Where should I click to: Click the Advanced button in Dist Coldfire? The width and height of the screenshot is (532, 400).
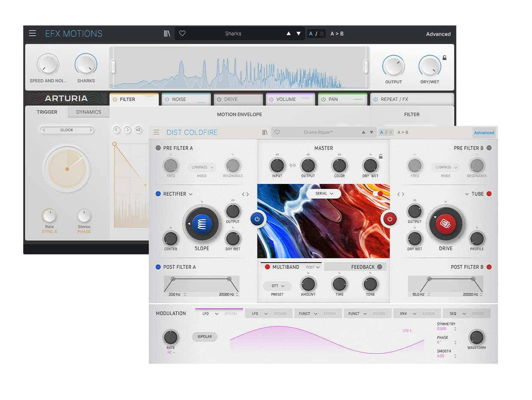pyautogui.click(x=484, y=133)
